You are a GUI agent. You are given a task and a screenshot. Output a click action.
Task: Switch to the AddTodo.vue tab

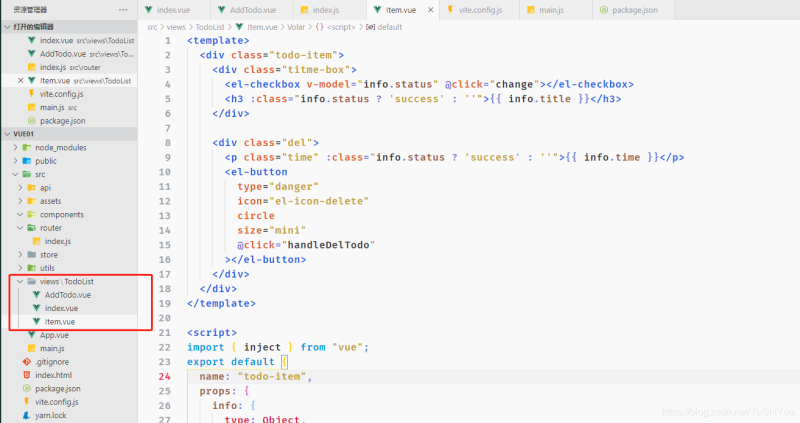click(x=254, y=9)
